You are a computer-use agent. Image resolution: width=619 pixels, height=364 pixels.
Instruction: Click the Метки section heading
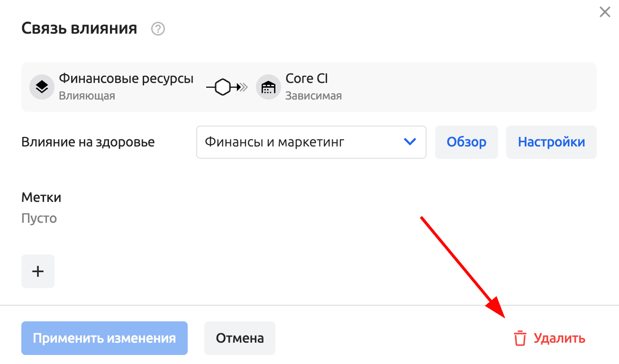[x=41, y=198]
